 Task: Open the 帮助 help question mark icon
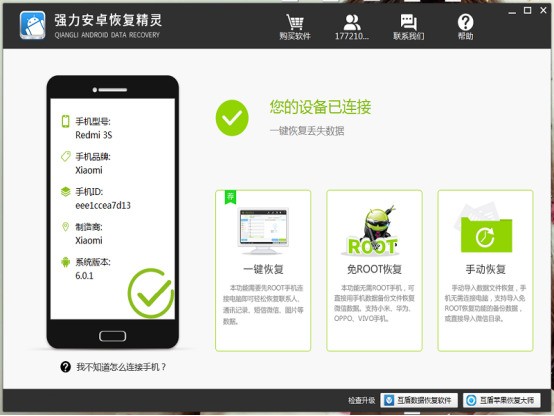[465, 22]
